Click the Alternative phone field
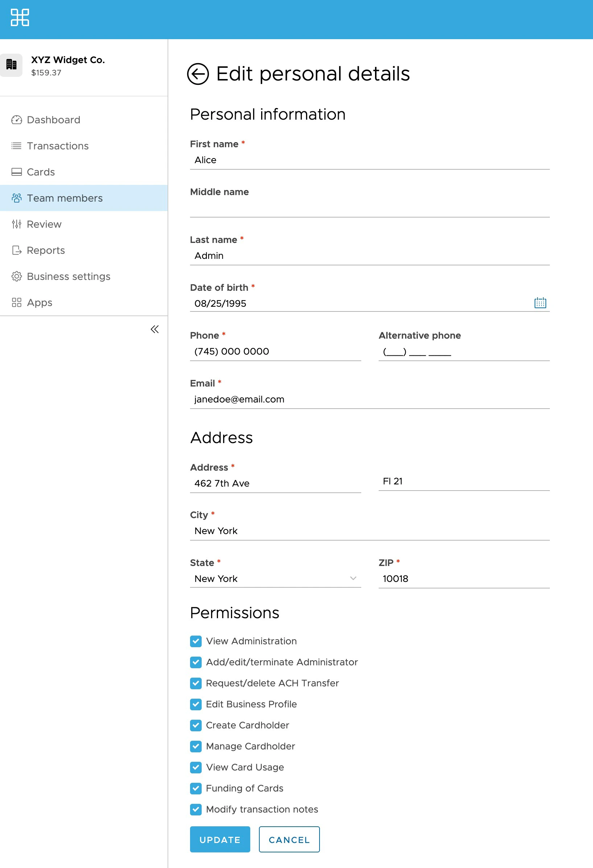Image resolution: width=593 pixels, height=868 pixels. pos(464,351)
